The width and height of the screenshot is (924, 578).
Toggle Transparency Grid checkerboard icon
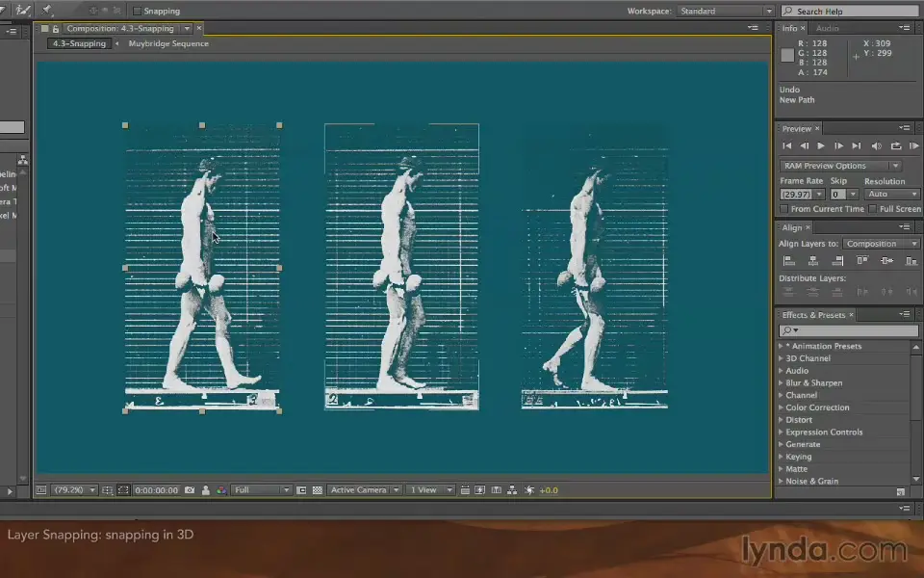(x=317, y=490)
